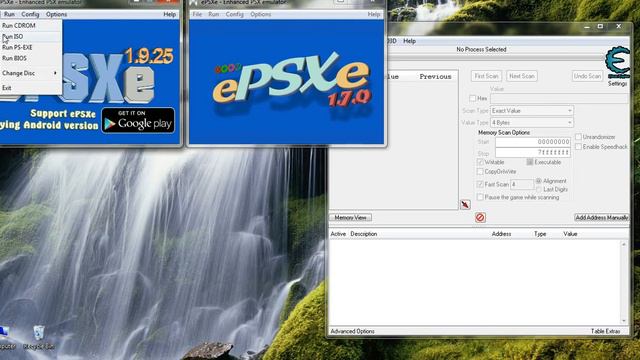Open Advanced Options
The image size is (640, 360).
[352, 331]
